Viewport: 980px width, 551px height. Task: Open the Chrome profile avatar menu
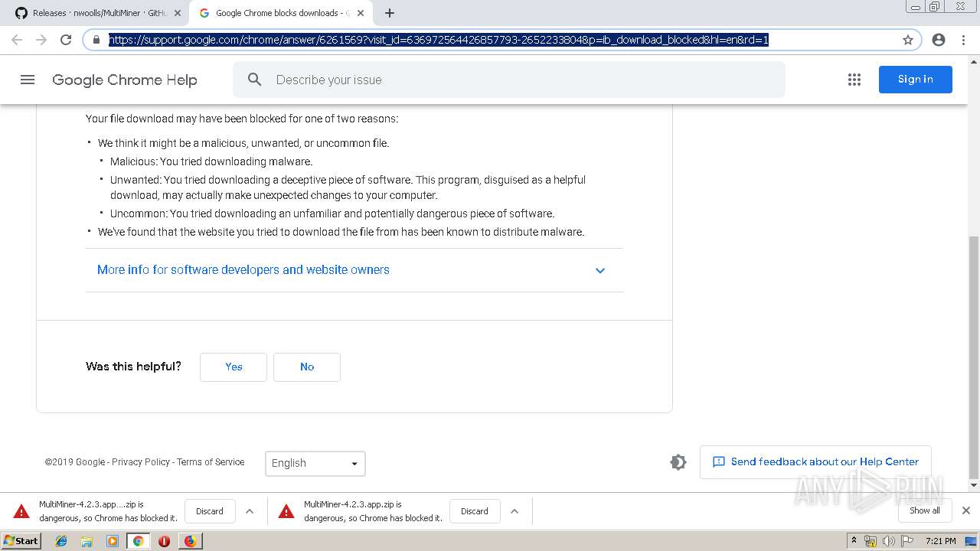pos(939,40)
